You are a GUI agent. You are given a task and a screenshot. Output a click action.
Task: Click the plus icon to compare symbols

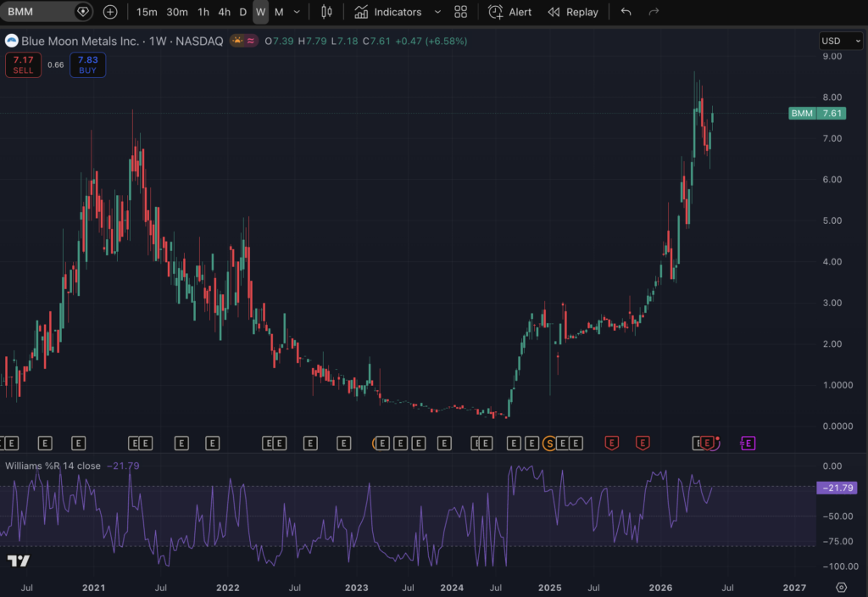110,12
